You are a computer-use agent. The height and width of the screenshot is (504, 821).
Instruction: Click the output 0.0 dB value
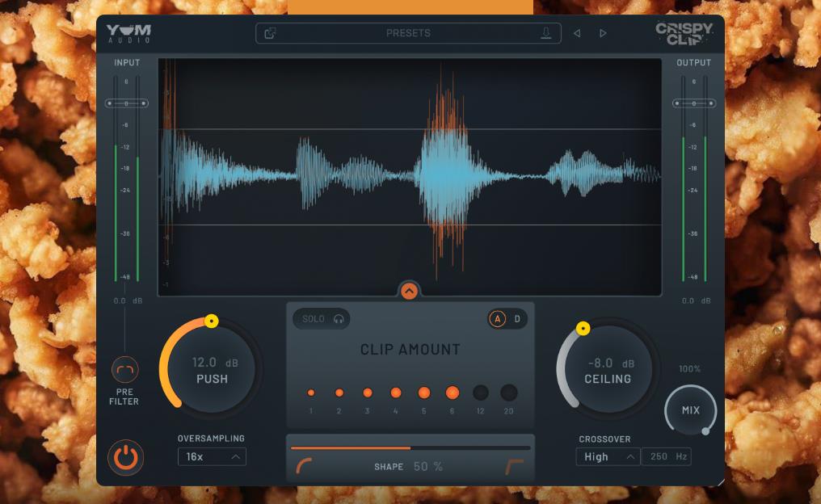pyautogui.click(x=696, y=301)
